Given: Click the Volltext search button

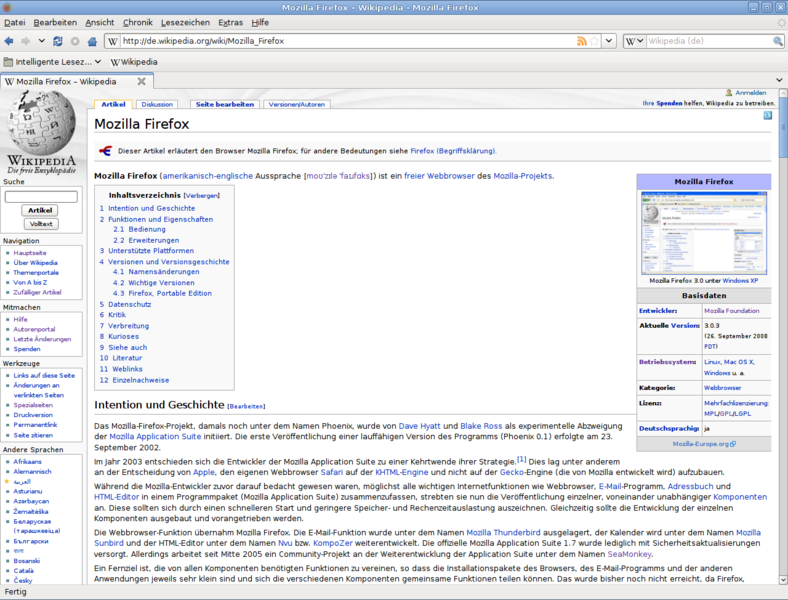Looking at the screenshot, I should [40, 224].
